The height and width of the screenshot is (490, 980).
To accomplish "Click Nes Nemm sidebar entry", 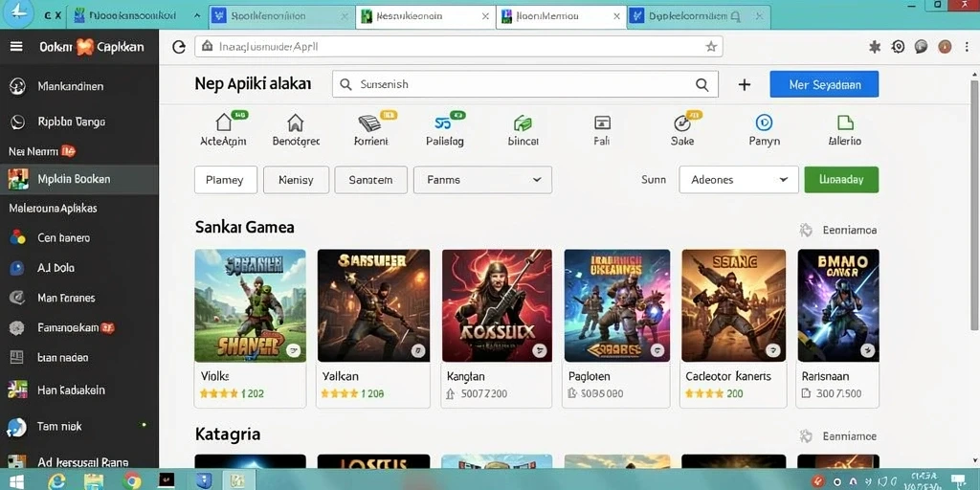I will point(42,151).
